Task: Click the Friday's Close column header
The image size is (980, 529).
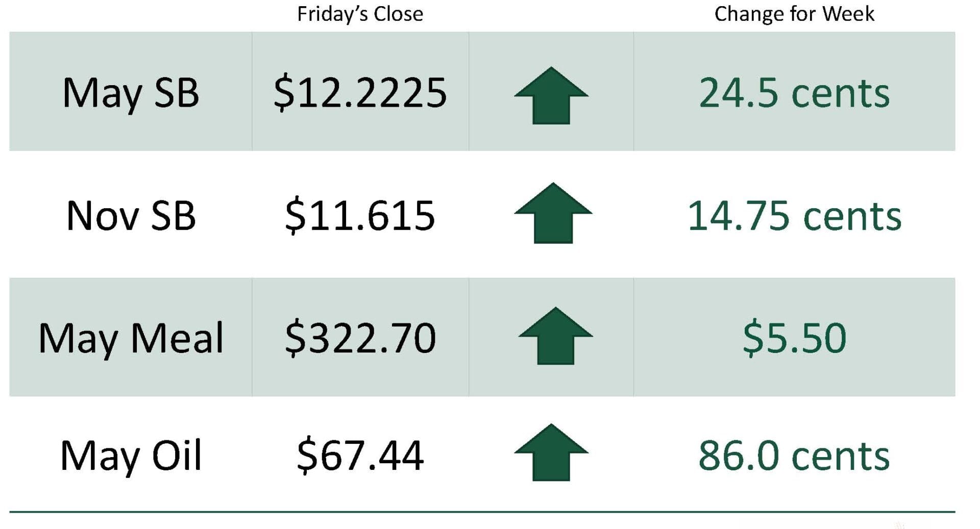Action: [x=360, y=14]
